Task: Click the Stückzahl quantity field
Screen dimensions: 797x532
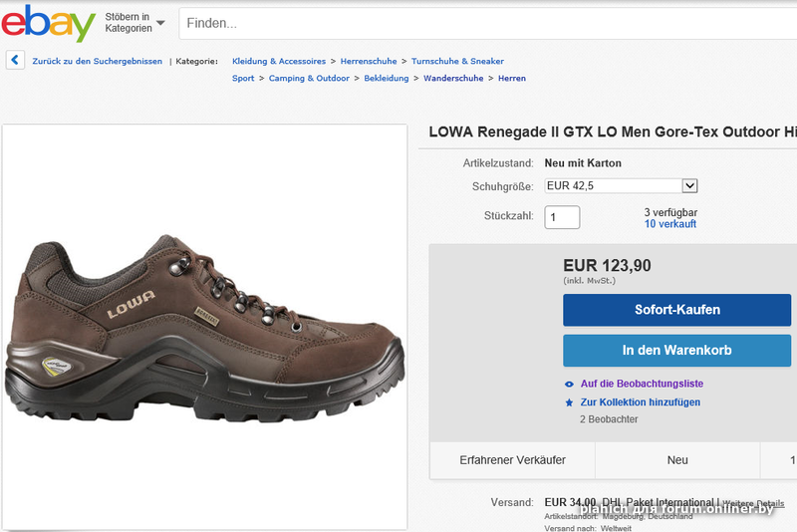Action: click(561, 217)
